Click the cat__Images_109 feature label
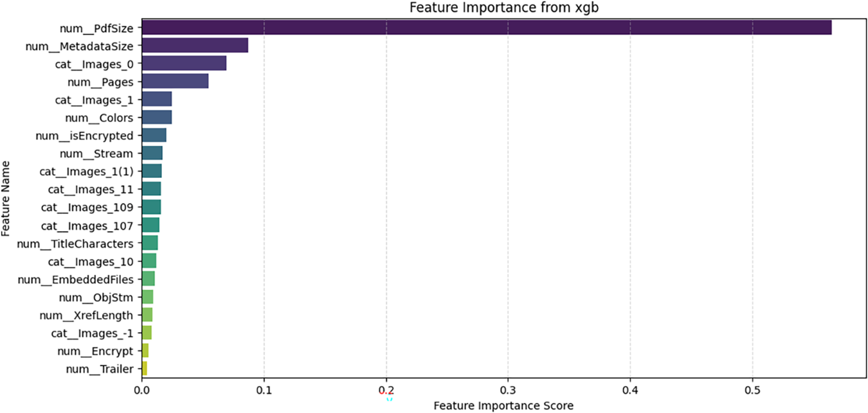This screenshot has height=413, width=868. pos(87,207)
